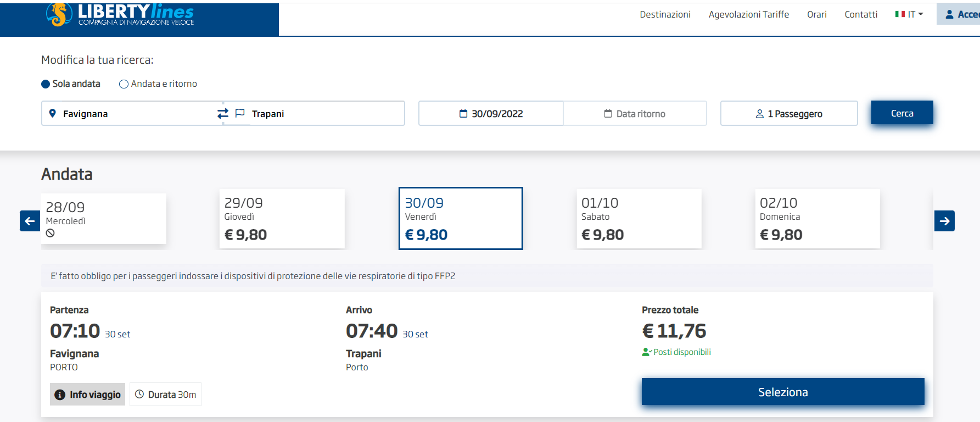Click the Info viaggio info icon
980x422 pixels.
(60, 395)
